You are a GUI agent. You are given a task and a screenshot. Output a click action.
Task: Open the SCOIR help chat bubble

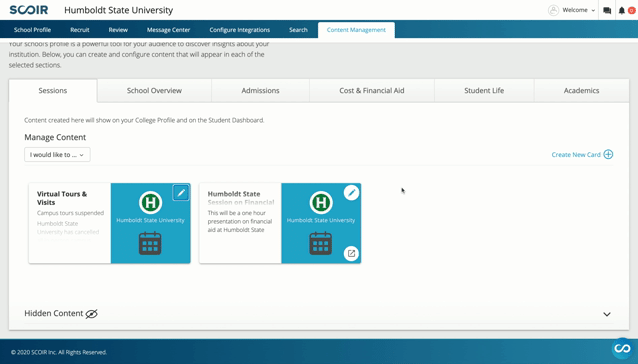pos(622,348)
